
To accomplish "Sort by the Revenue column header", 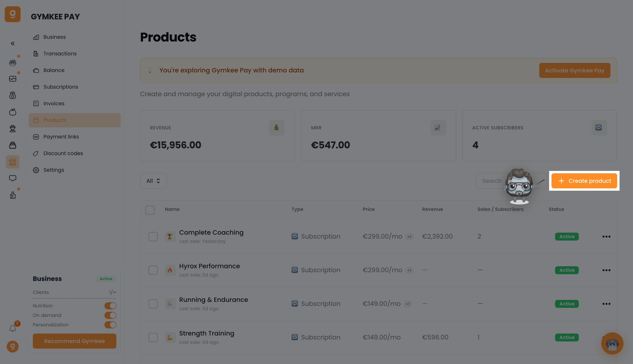I will click(x=432, y=209).
